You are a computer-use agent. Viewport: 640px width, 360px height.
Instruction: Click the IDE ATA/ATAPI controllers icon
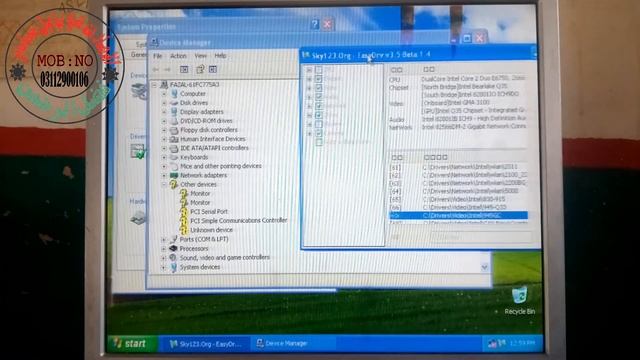pos(174,148)
